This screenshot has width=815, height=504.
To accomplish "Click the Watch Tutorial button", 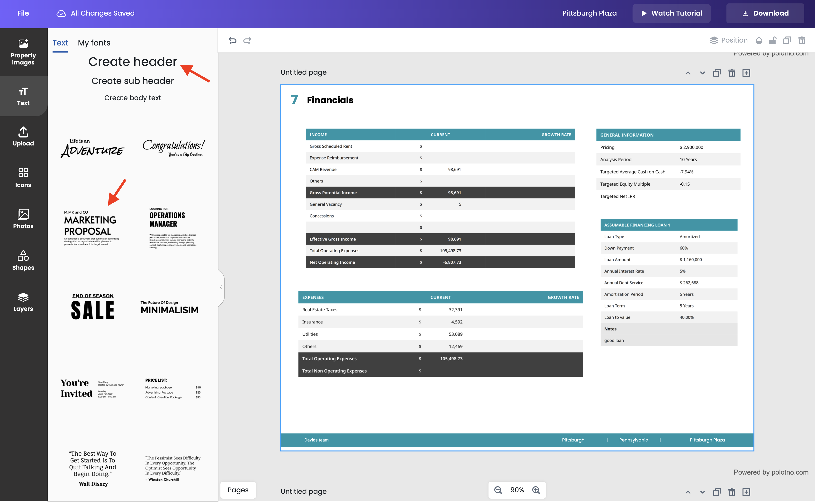I will click(x=671, y=13).
